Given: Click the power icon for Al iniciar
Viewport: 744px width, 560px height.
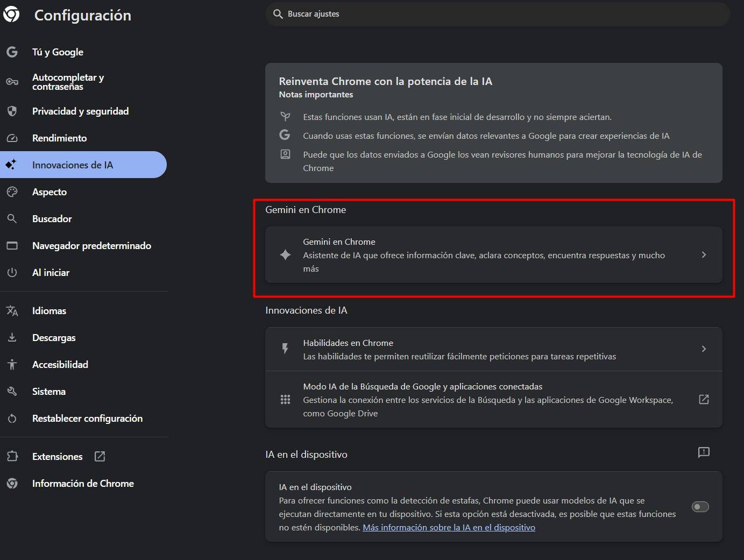Looking at the screenshot, I should point(12,273).
